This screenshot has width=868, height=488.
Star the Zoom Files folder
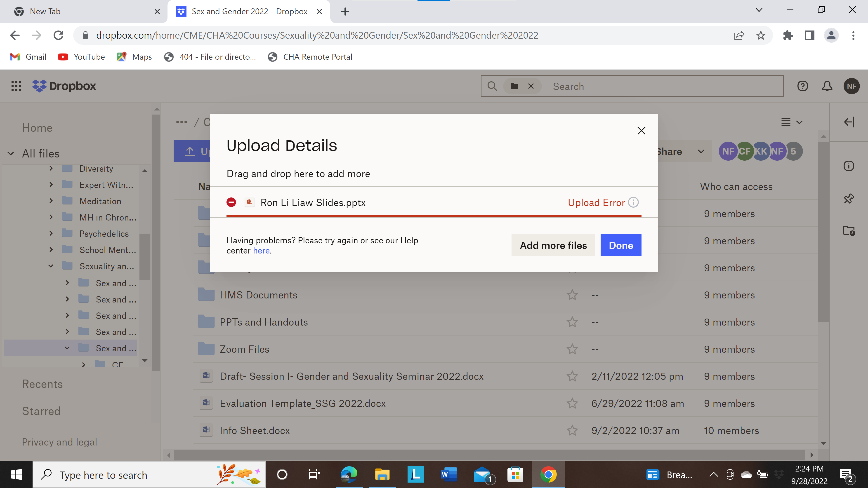click(x=572, y=349)
